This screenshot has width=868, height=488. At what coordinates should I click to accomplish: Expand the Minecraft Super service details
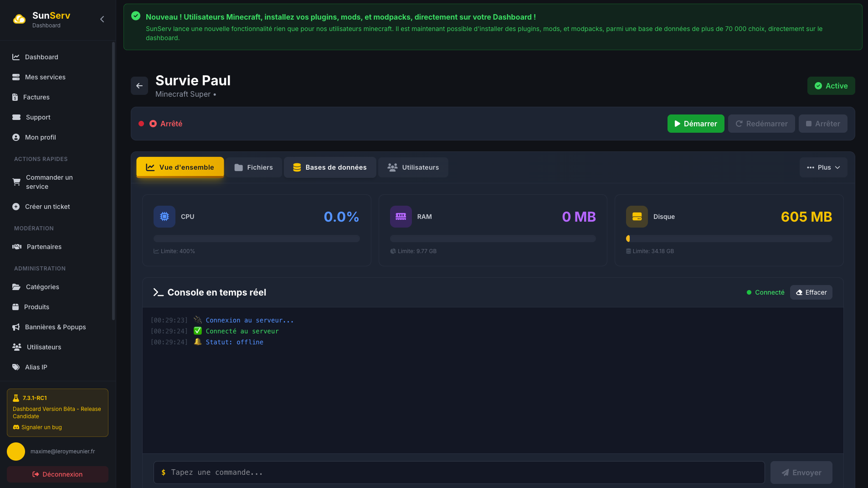coord(184,94)
